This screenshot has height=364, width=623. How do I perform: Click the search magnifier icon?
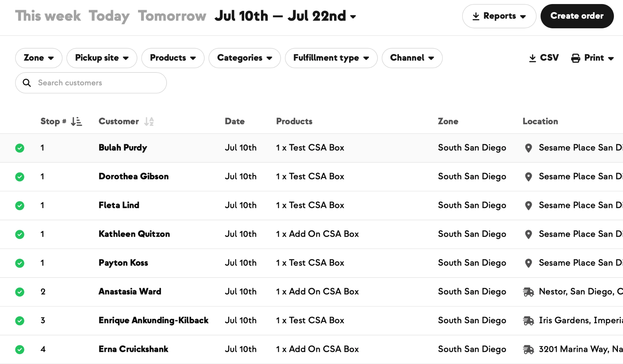click(27, 83)
